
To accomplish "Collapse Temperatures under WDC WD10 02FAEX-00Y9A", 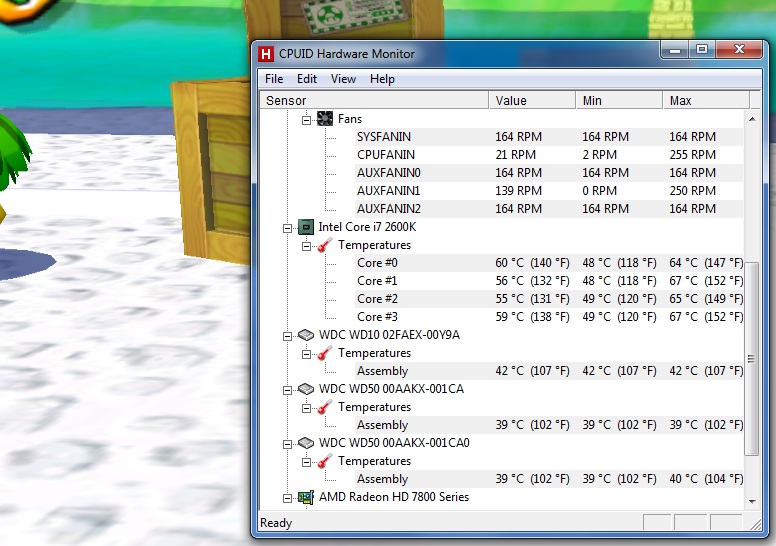I will click(306, 354).
